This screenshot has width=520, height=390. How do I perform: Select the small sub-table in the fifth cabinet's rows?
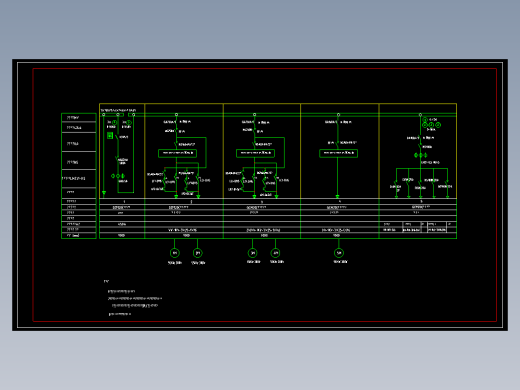point(419,227)
